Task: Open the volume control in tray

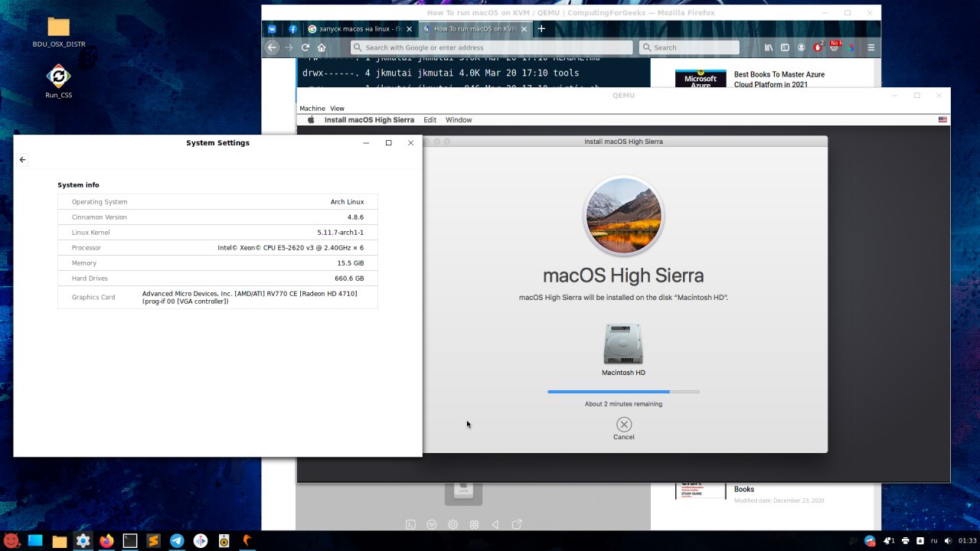Action: coord(948,540)
